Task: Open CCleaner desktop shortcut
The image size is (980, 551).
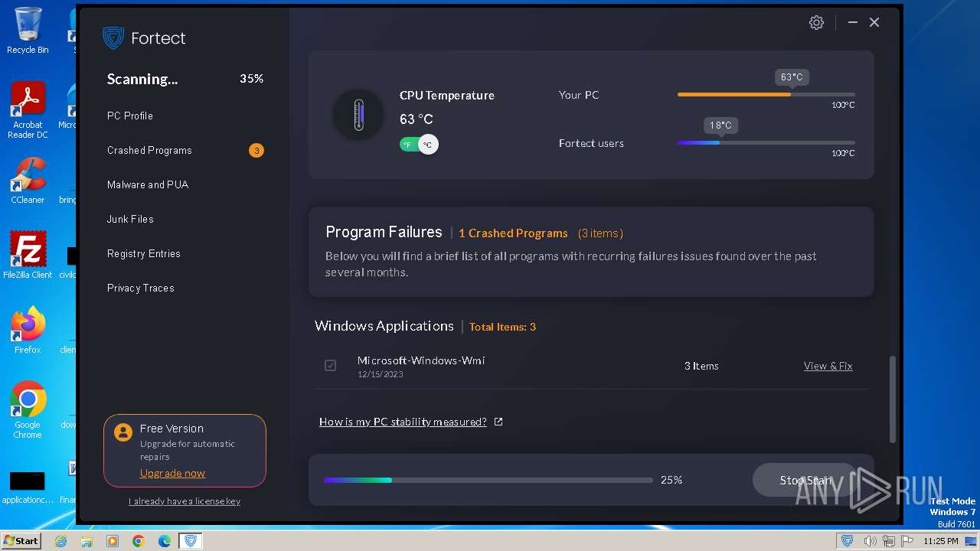Action: (x=28, y=181)
